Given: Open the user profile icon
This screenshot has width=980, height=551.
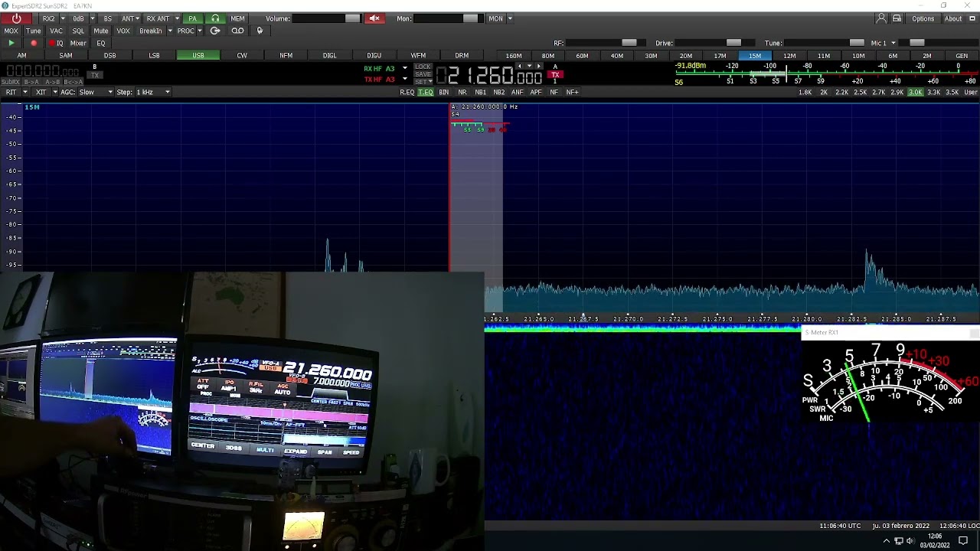Looking at the screenshot, I should pos(881,18).
